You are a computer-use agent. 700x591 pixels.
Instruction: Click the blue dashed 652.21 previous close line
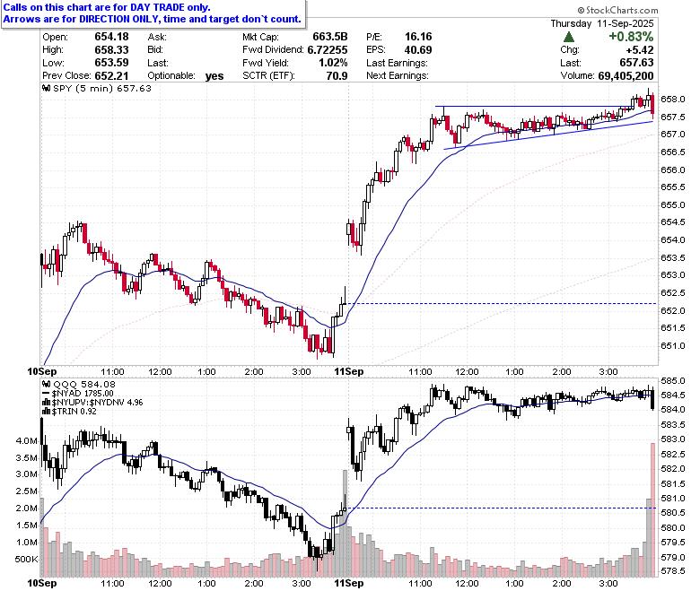[503, 304]
